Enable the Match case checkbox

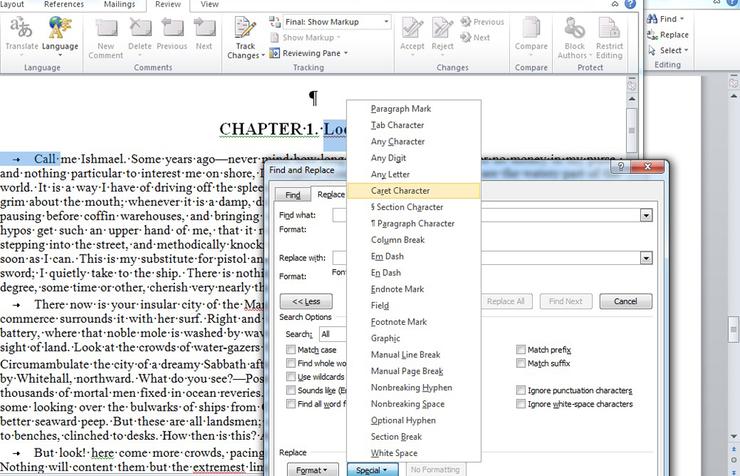[291, 350]
